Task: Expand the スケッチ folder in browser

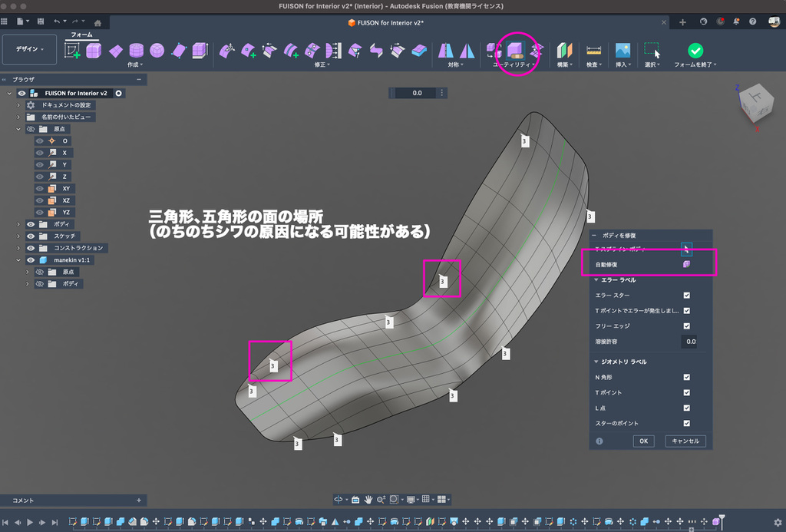Action: pos(18,236)
